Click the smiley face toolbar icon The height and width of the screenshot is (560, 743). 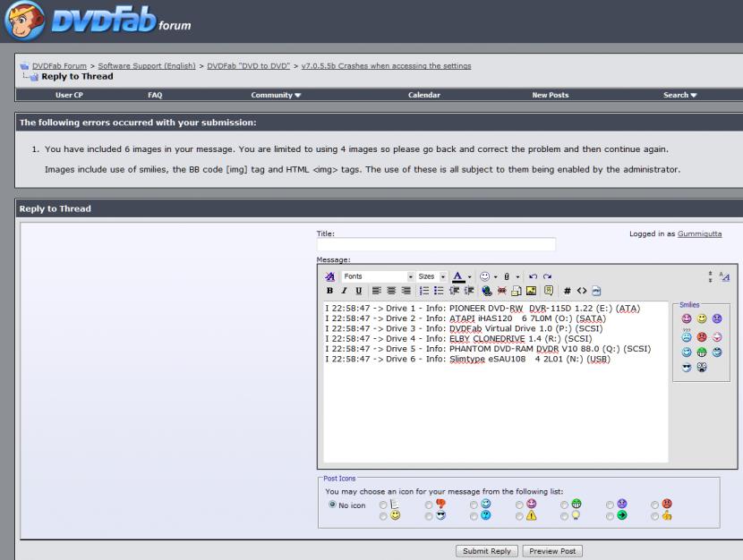(484, 276)
